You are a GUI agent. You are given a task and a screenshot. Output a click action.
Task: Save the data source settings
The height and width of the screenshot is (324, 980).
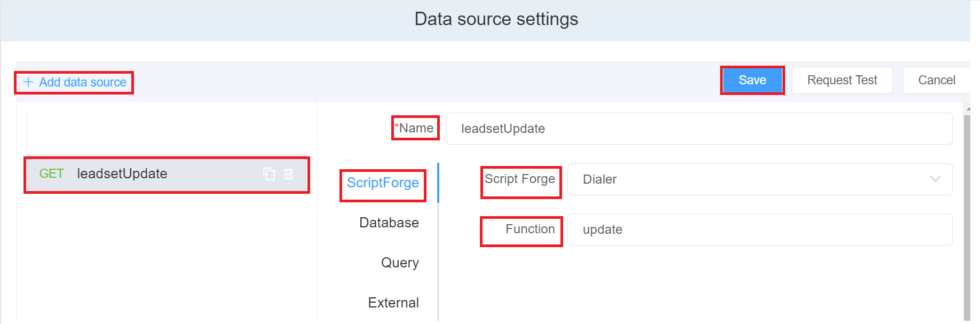click(752, 80)
